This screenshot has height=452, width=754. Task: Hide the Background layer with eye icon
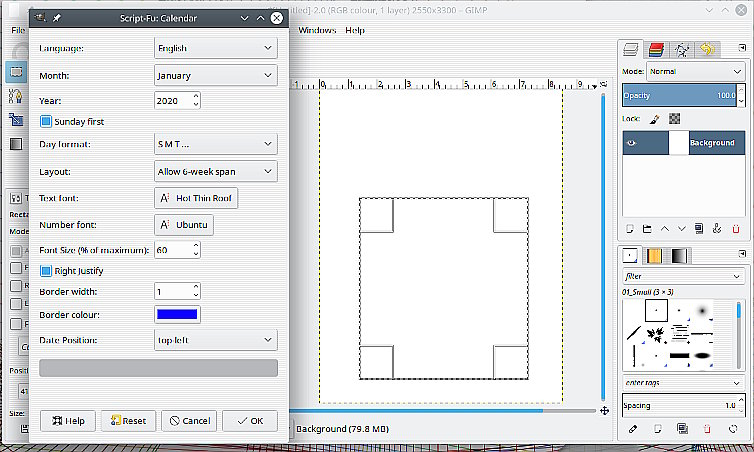tap(631, 143)
